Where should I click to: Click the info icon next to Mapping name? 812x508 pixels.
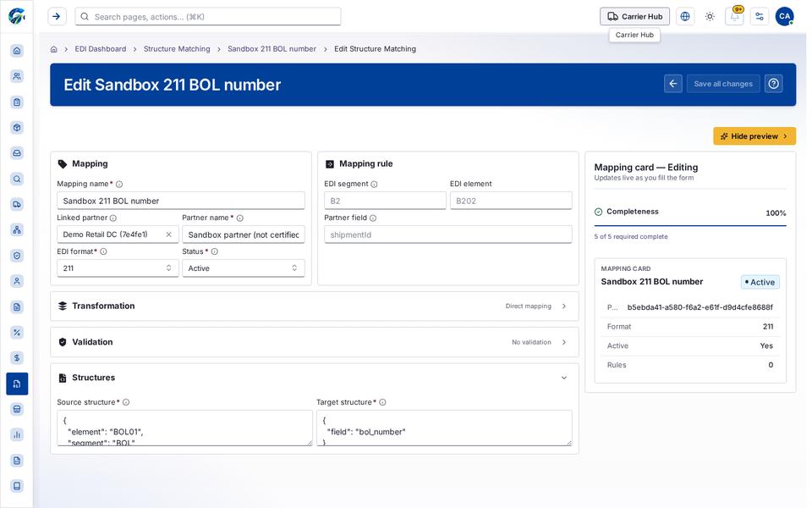click(x=119, y=184)
